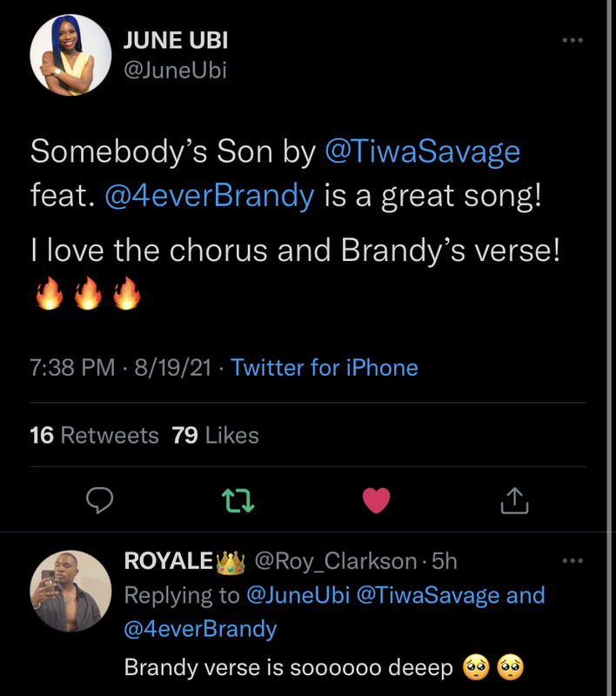Open Royale's profile picture

click(70, 591)
